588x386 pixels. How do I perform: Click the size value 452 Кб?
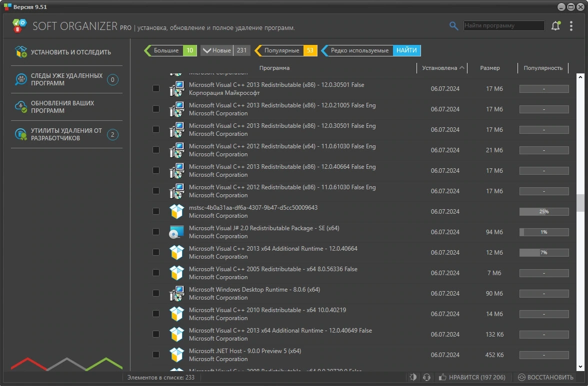494,355
